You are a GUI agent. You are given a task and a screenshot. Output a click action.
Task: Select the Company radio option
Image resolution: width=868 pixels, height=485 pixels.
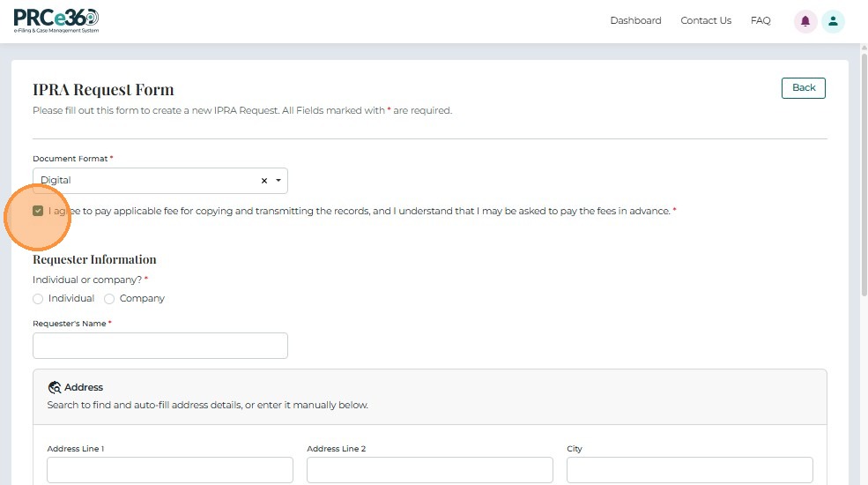pyautogui.click(x=109, y=299)
